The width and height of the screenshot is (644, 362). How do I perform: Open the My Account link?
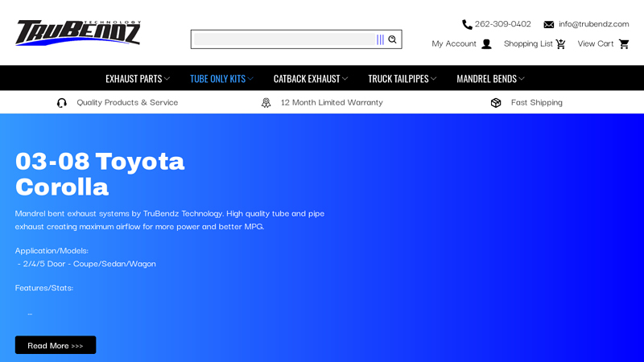pos(454,43)
